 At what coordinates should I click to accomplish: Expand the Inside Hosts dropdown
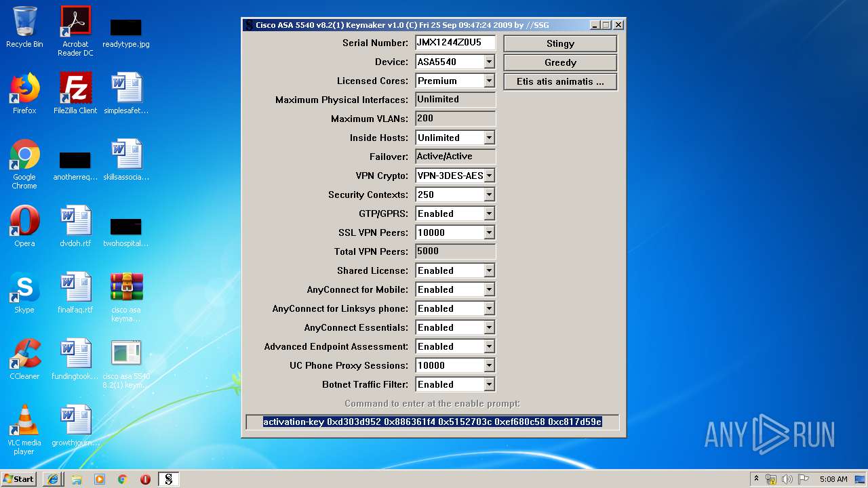489,138
